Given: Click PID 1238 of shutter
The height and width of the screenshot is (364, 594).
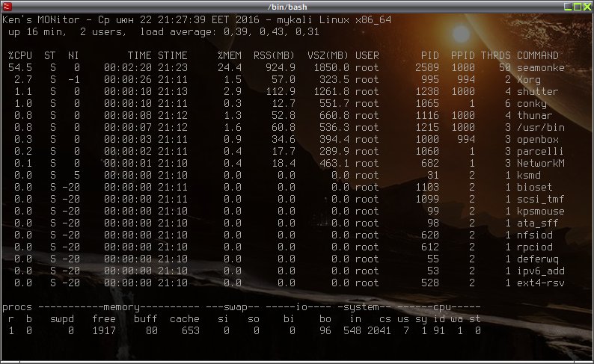Looking at the screenshot, I should tap(427, 92).
